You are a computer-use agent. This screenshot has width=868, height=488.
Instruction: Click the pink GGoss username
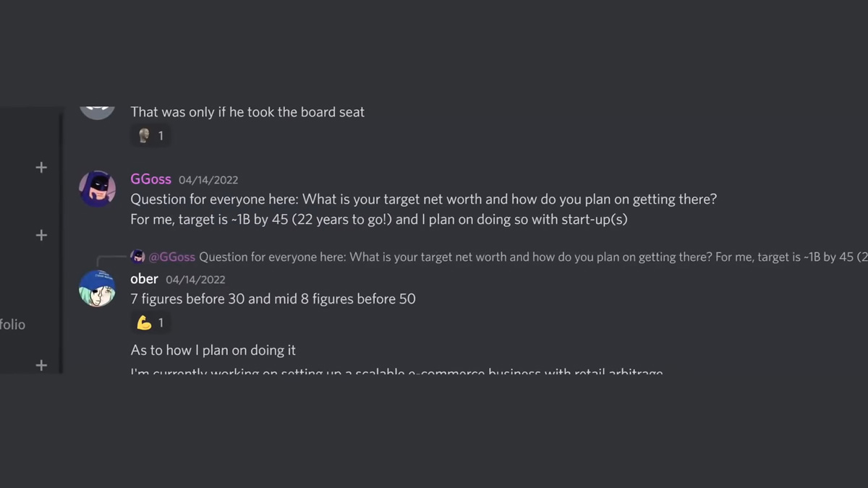150,179
